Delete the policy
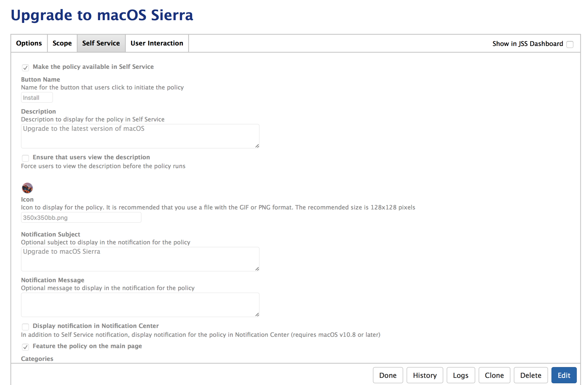588x385 pixels. [x=531, y=375]
